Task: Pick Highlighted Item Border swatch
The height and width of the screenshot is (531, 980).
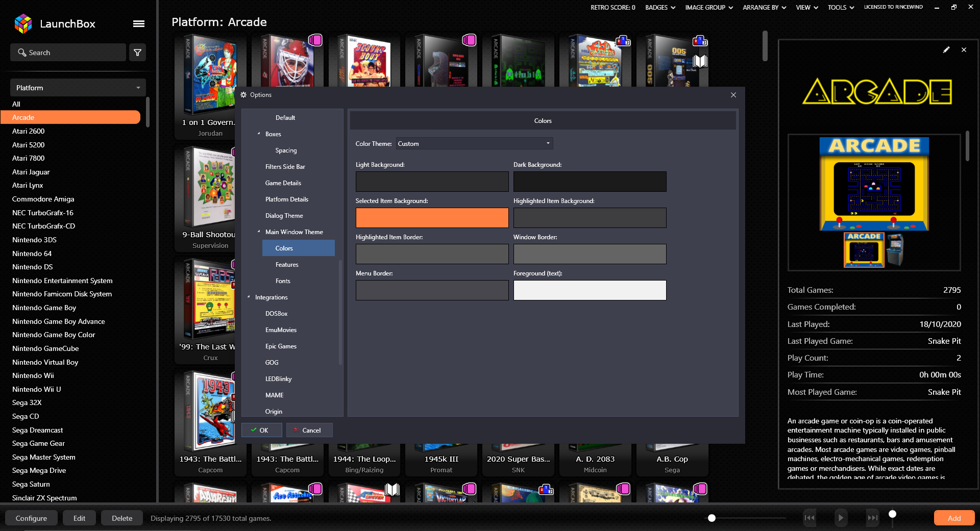Action: click(x=432, y=254)
